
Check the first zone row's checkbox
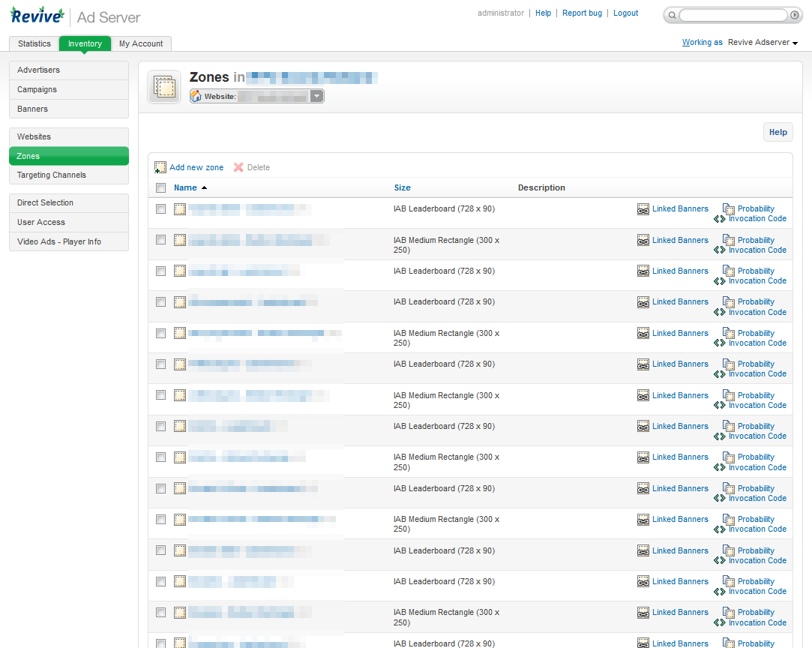pos(160,208)
